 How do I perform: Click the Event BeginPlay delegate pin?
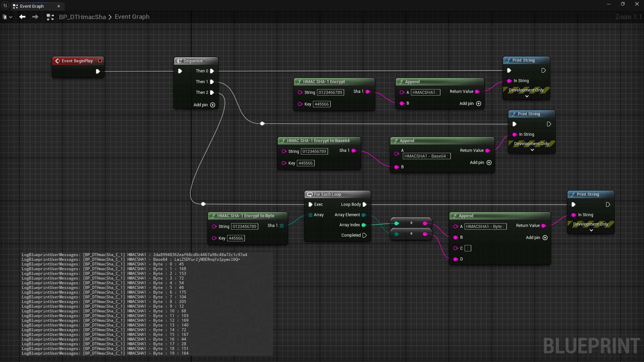point(100,61)
